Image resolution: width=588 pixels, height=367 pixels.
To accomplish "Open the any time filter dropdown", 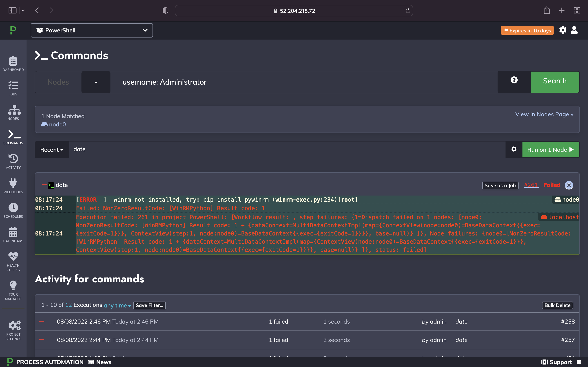I will [x=117, y=306].
